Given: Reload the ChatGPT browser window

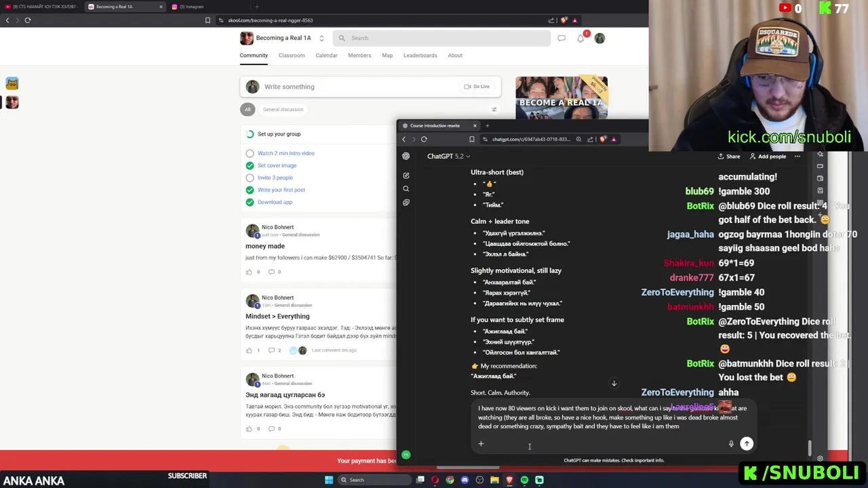Looking at the screenshot, I should click(x=424, y=139).
